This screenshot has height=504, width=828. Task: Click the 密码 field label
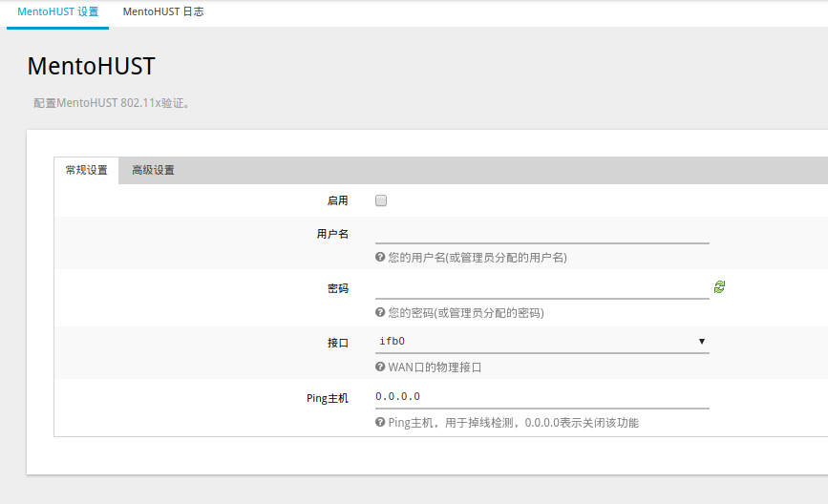click(337, 288)
